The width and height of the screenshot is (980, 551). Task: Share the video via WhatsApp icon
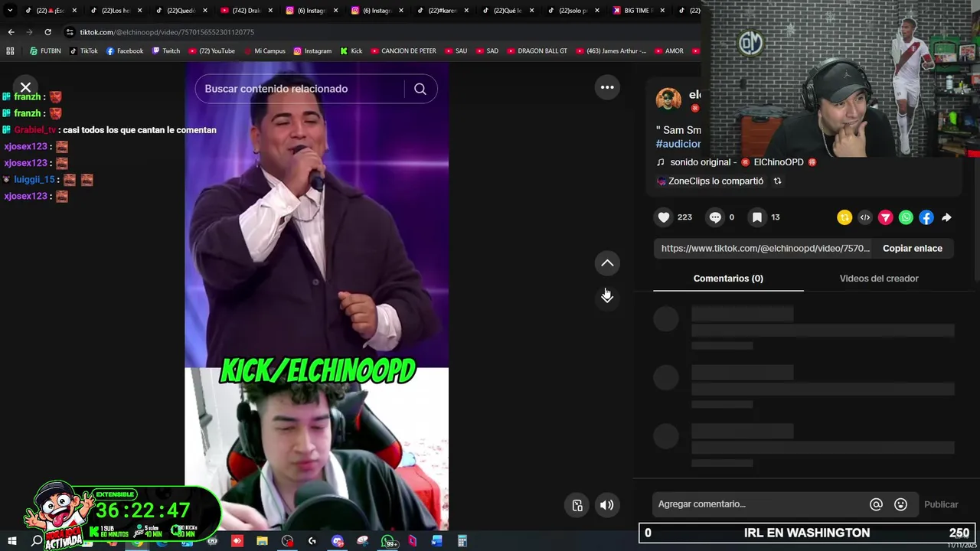click(906, 217)
